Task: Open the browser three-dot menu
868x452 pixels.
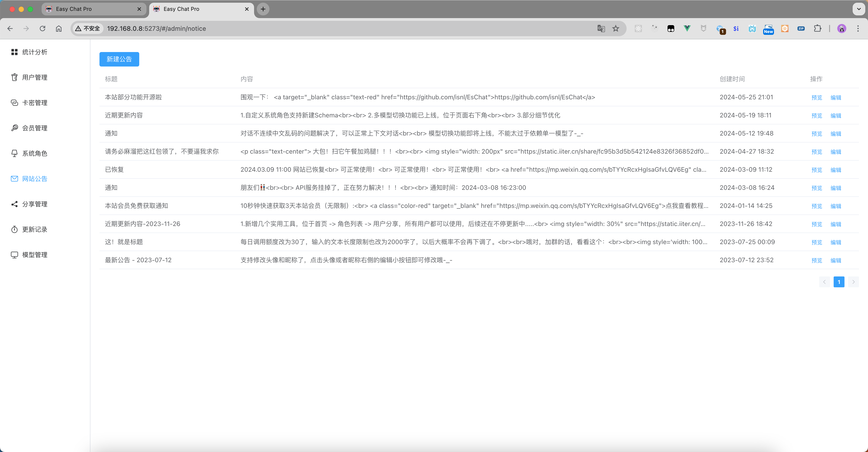Action: 859,28
